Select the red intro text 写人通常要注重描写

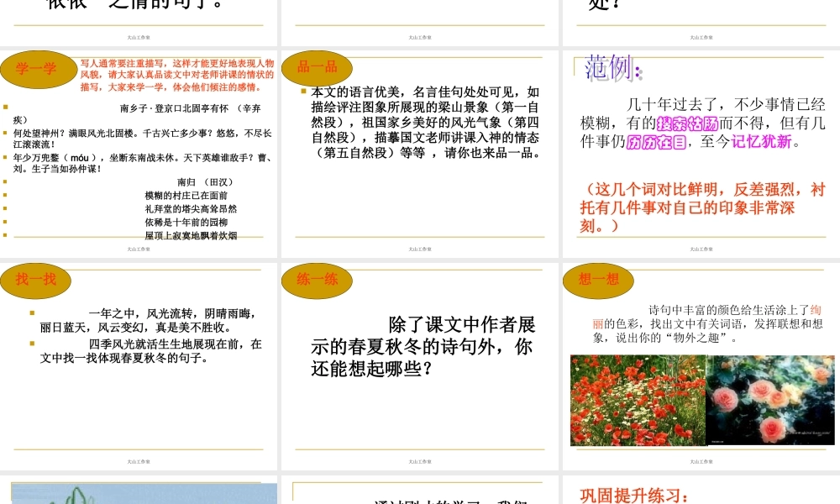[x=176, y=75]
